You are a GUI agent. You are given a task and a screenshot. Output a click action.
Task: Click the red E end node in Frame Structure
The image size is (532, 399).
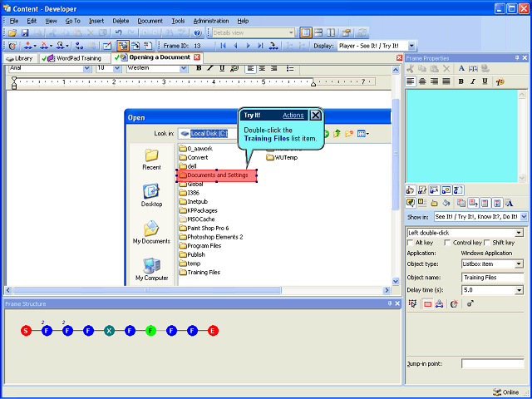pyautogui.click(x=213, y=331)
